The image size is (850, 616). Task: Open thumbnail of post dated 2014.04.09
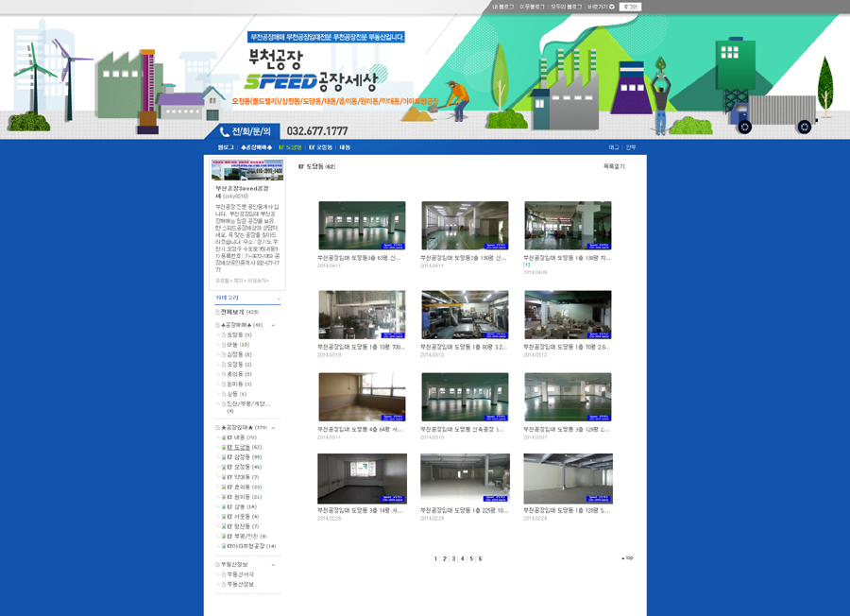[569, 226]
